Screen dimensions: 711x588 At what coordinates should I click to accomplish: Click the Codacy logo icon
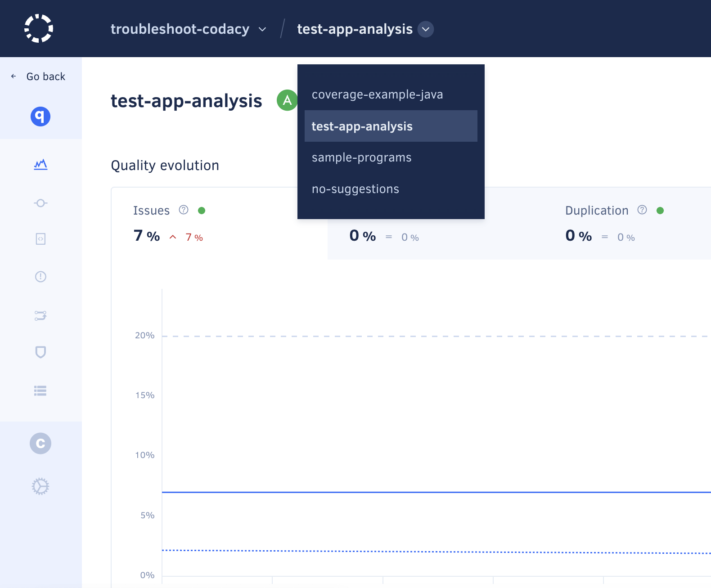[39, 28]
